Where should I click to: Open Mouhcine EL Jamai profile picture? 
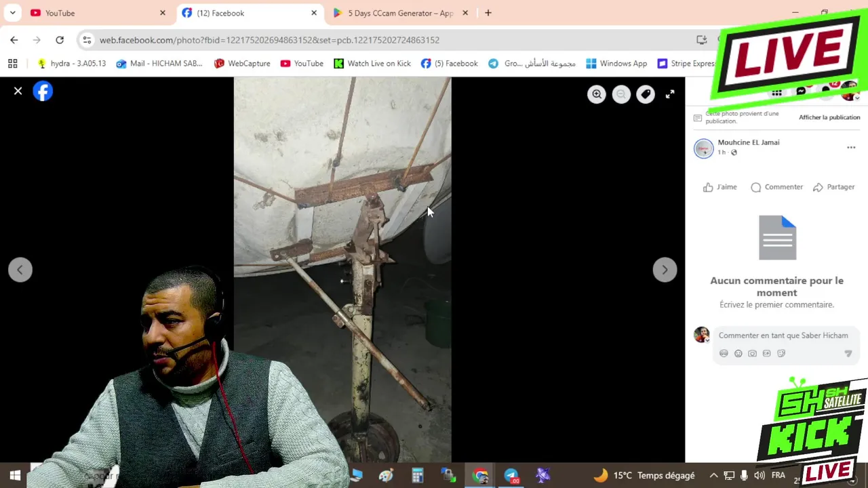(x=704, y=148)
